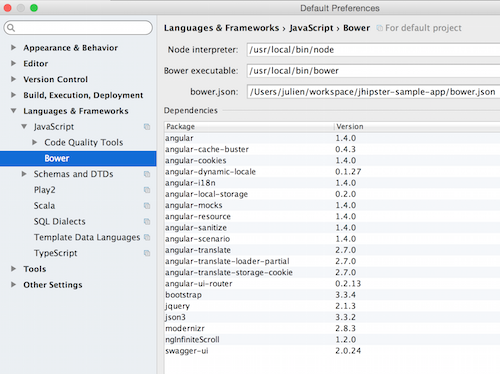Select the 'ngInfiniteScroll' package row
Screen dimensions: 500x374
(332, 339)
